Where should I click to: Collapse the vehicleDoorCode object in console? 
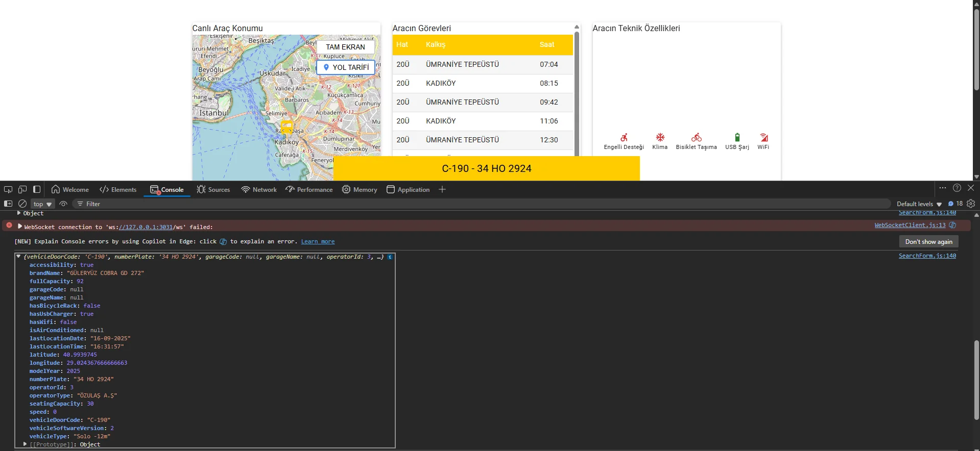[18, 257]
